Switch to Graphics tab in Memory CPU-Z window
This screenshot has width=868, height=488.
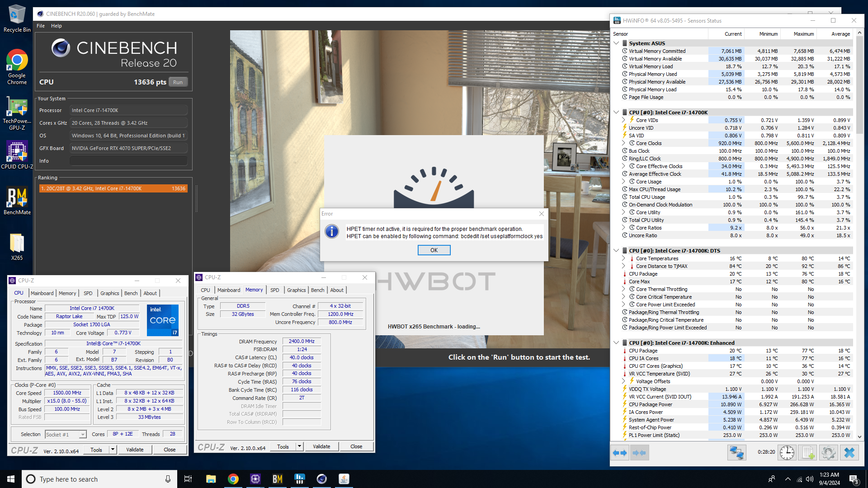click(x=296, y=290)
